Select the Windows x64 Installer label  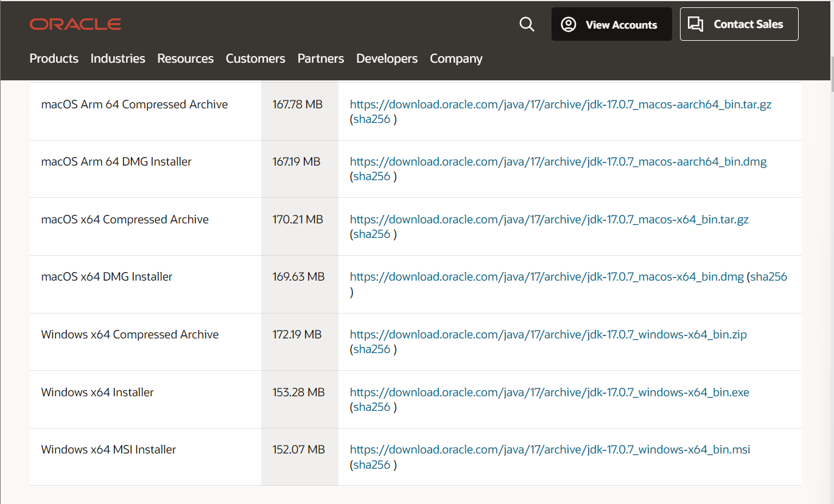[x=97, y=392]
